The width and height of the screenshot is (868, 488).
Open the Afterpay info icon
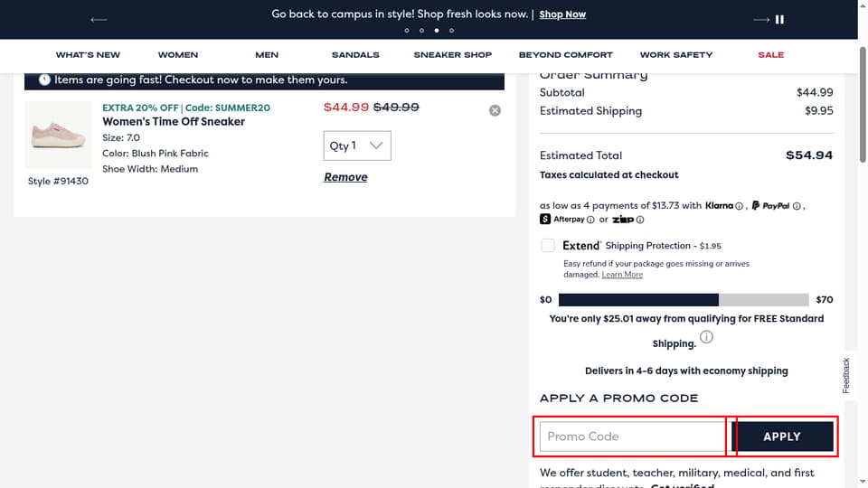(590, 220)
